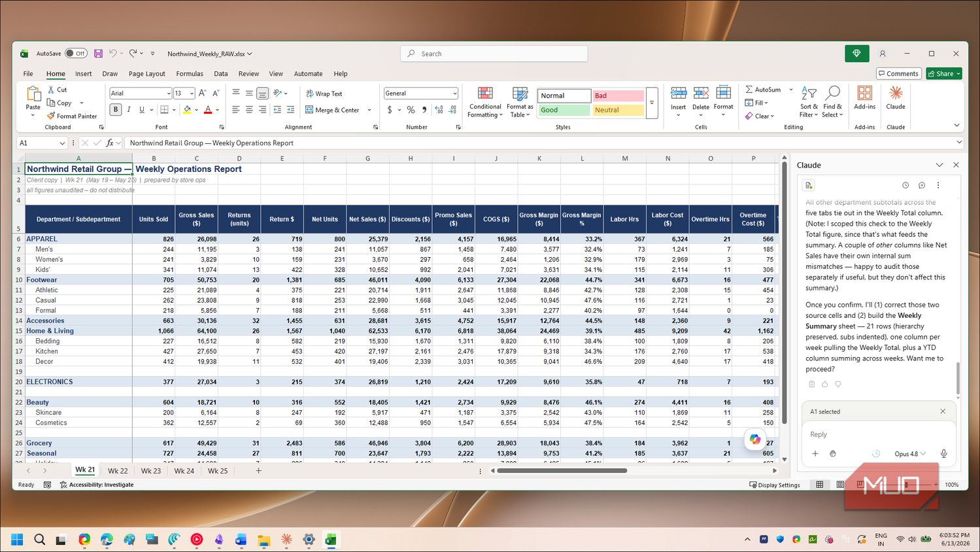Apply the Good cell style swatch
This screenshot has width=980, height=552.
564,110
